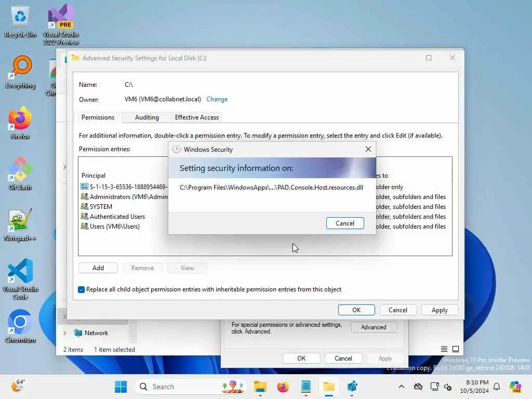Open Chromium from the desktop
Image resolution: width=532 pixels, height=399 pixels.
pyautogui.click(x=20, y=326)
